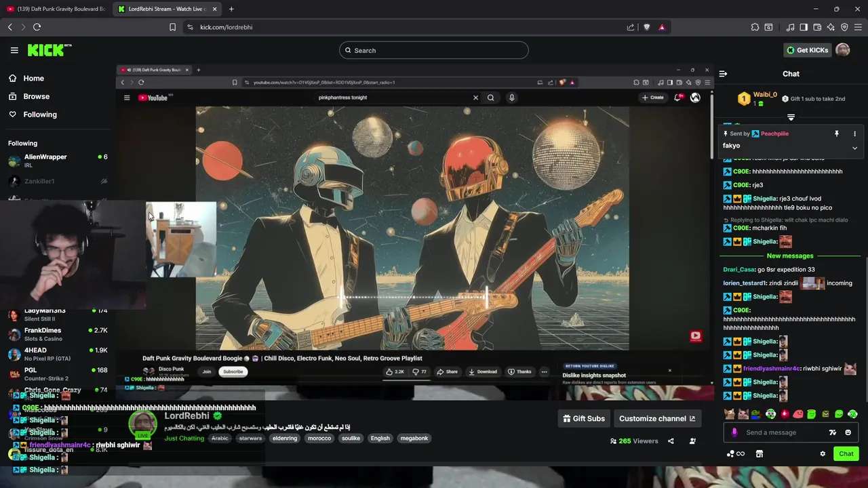Click the LordRebhi channel avatar

pyautogui.click(x=142, y=424)
